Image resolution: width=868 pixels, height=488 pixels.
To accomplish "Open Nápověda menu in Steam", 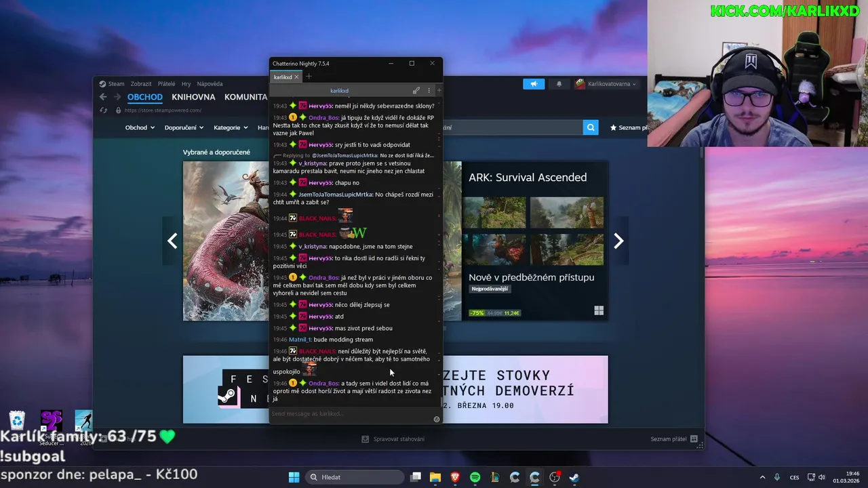I will pos(210,84).
